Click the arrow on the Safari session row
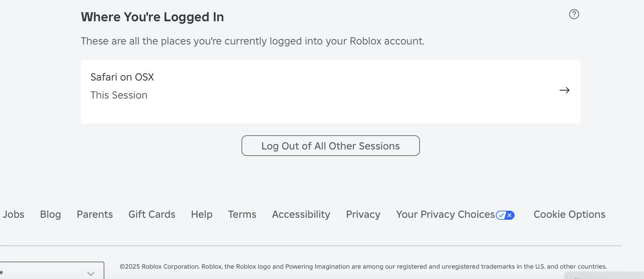The image size is (644, 279). (x=564, y=90)
